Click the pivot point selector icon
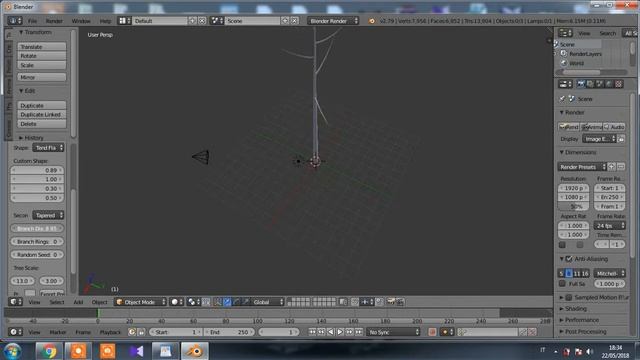The width and height of the screenshot is (640, 360). pos(192,302)
